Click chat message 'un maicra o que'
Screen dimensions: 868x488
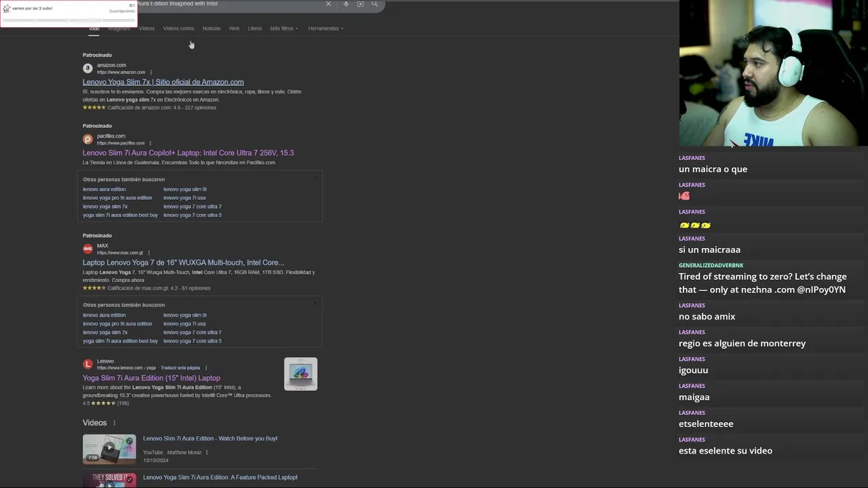(713, 169)
